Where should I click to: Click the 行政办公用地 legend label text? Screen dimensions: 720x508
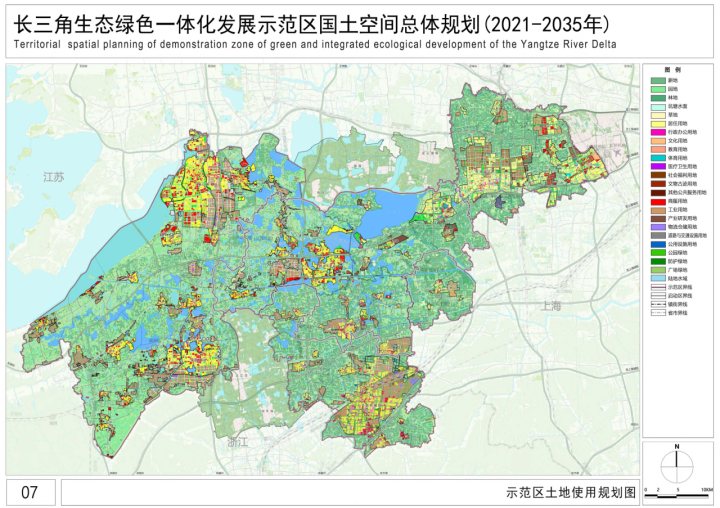click(x=682, y=132)
